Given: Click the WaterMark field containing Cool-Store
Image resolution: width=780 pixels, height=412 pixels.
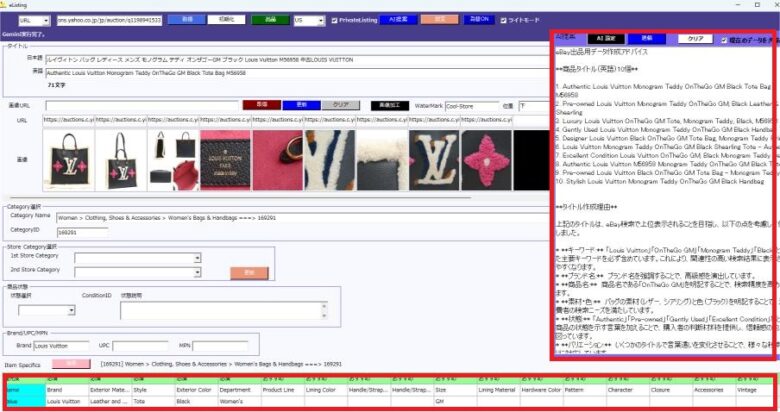Looking at the screenshot, I should (x=472, y=106).
